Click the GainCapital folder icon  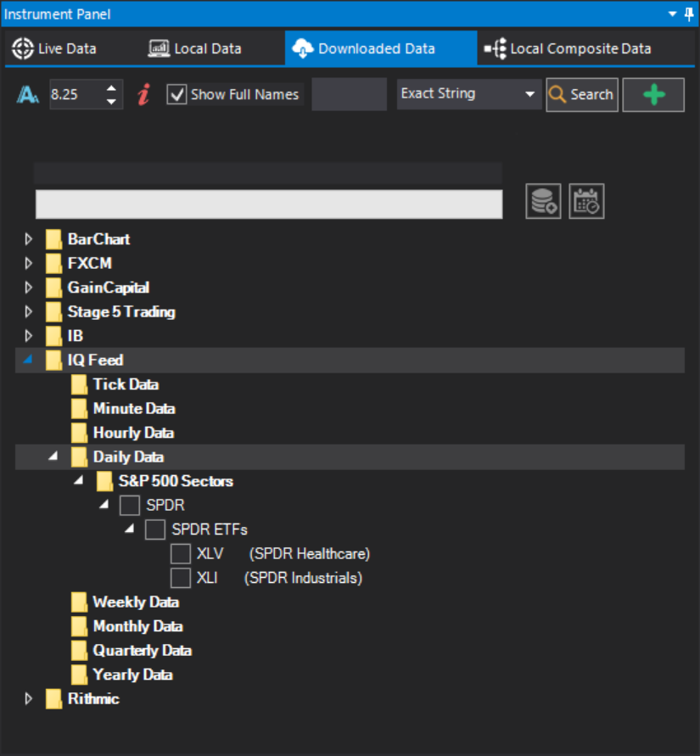tap(54, 288)
